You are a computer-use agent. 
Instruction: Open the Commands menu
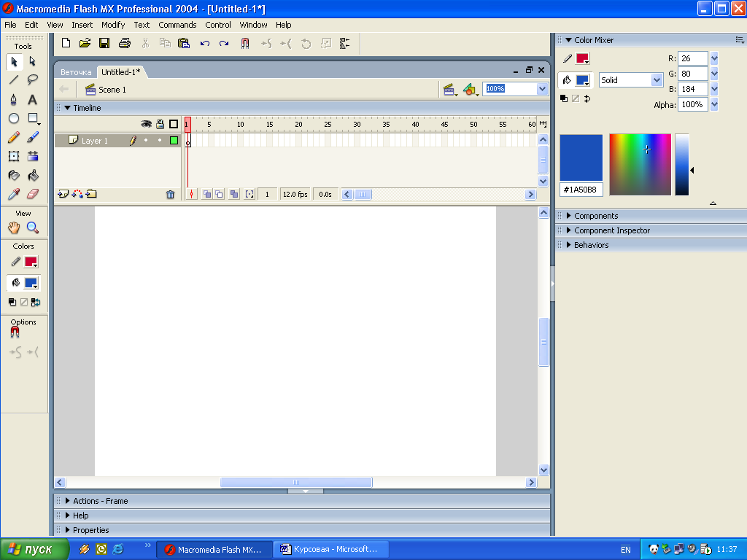(x=177, y=25)
